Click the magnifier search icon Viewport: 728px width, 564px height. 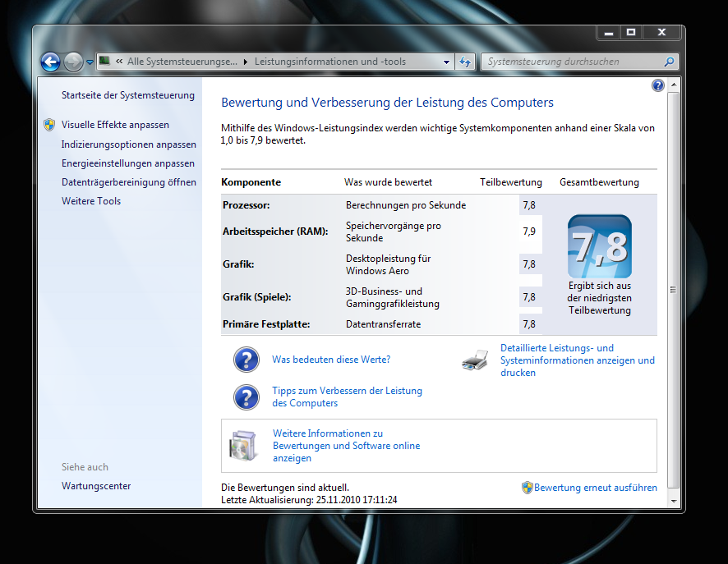click(669, 62)
